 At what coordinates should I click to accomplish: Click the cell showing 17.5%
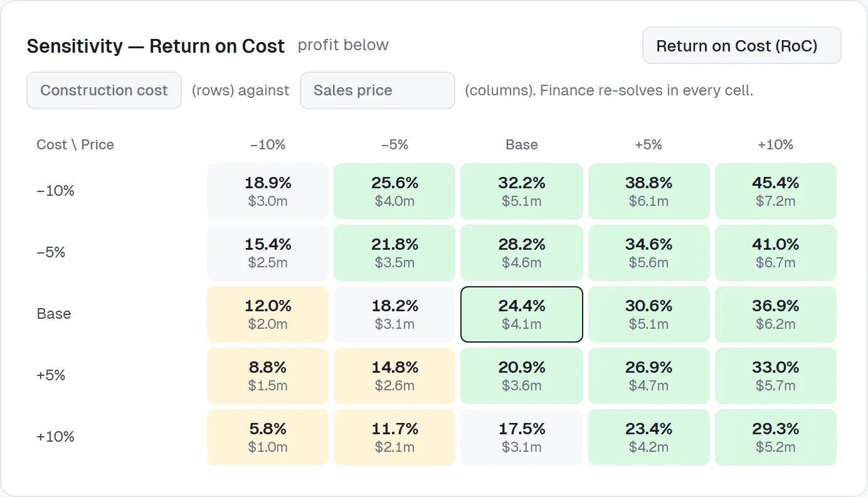522,437
